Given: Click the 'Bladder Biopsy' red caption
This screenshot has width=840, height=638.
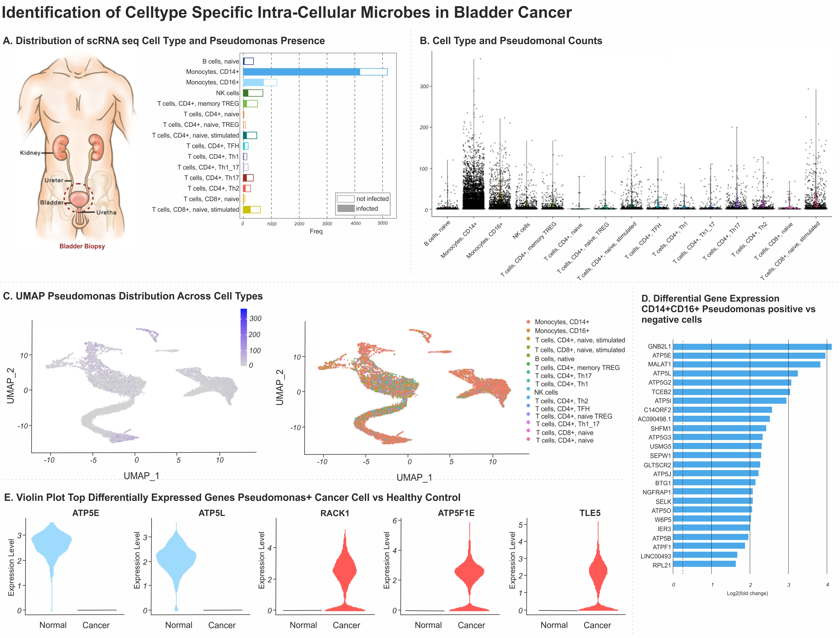Looking at the screenshot, I should (82, 246).
